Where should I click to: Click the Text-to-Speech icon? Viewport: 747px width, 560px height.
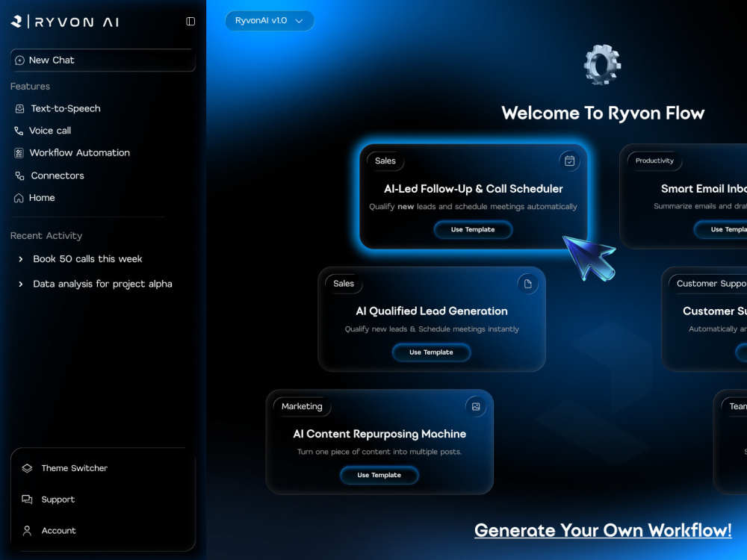(x=19, y=108)
